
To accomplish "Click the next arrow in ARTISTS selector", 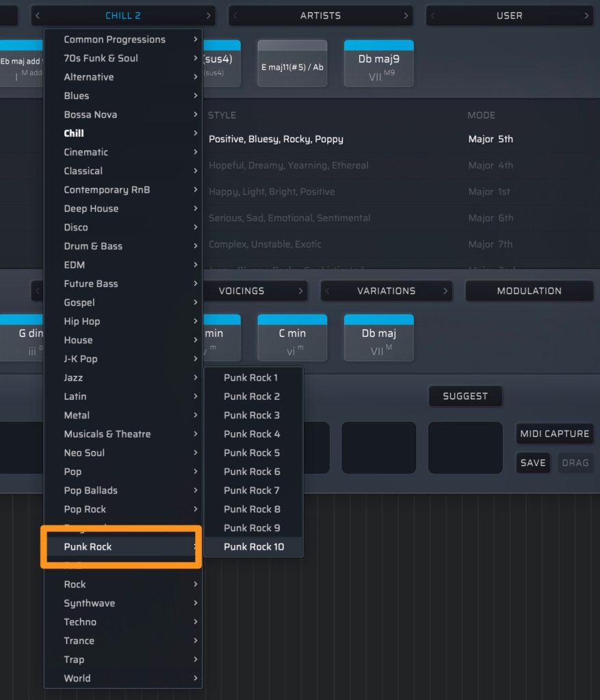I will [406, 16].
